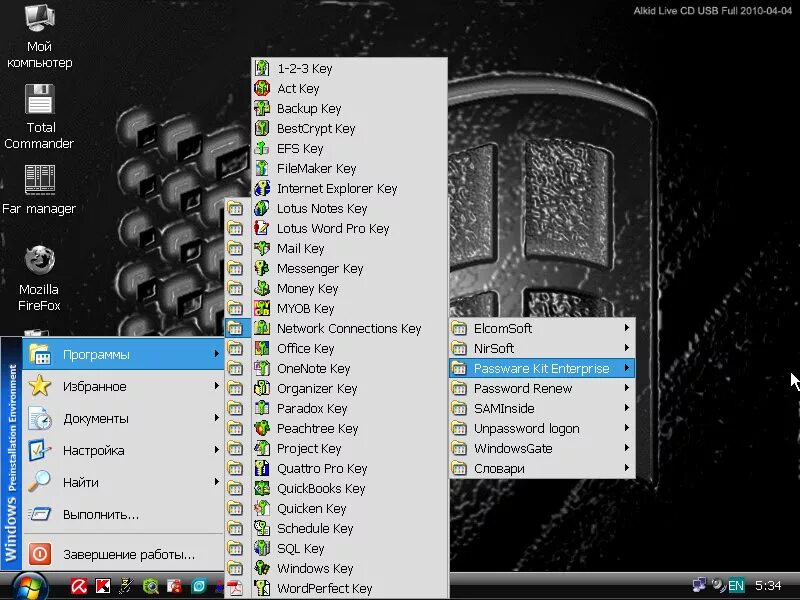Open the Far manager desktop icon

point(39,190)
